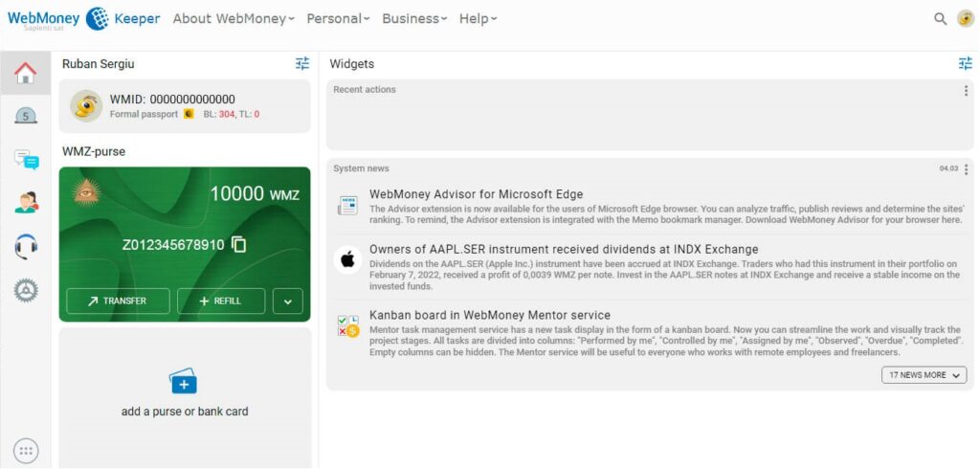Open Widgets settings sliders icon
This screenshot has height=469, width=980.
(966, 63)
